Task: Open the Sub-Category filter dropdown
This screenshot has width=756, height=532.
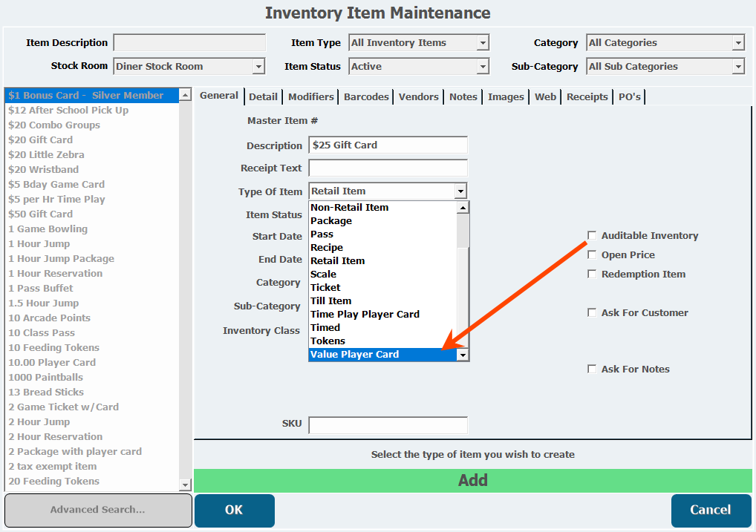Action: click(x=738, y=67)
